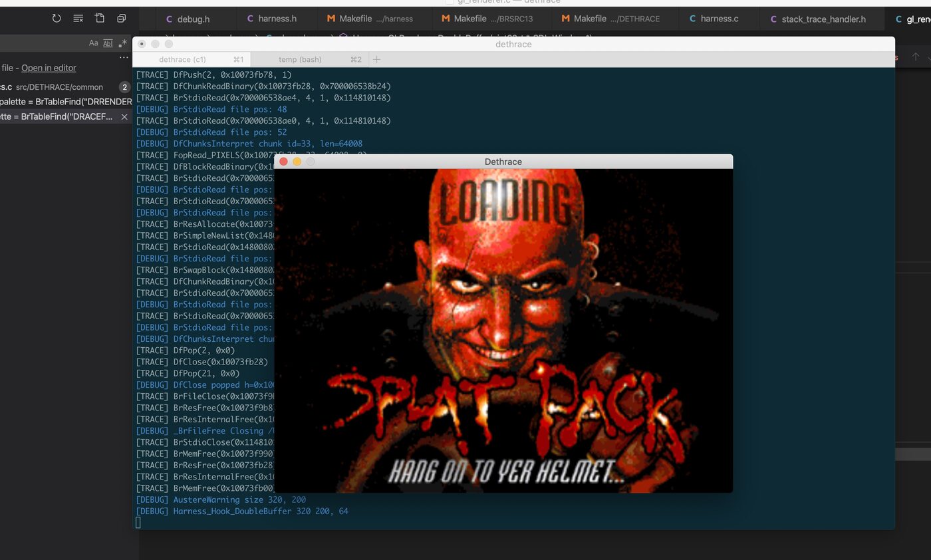
Task: Select the src/DETHRACE/common search result file
Action: (x=60, y=87)
